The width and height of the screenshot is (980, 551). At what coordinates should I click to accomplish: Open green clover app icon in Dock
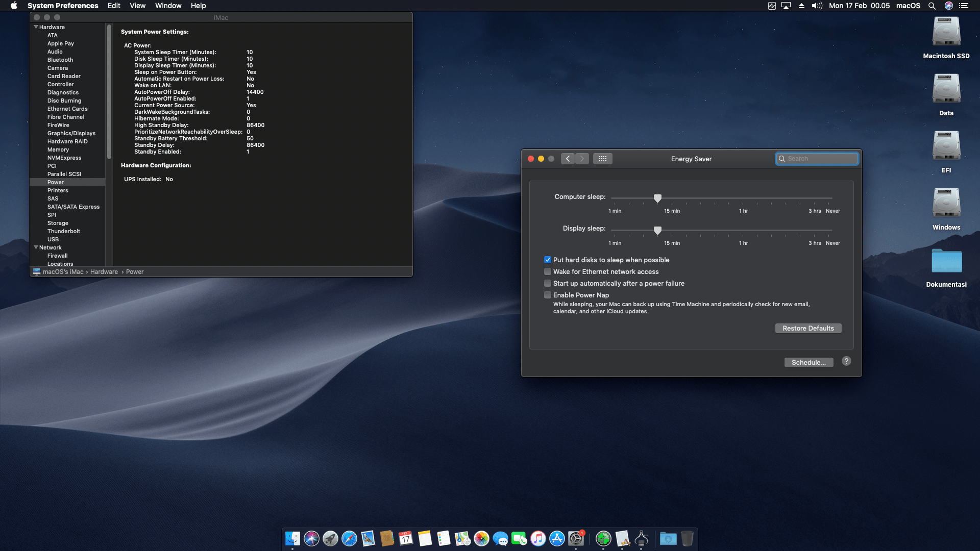pos(603,538)
